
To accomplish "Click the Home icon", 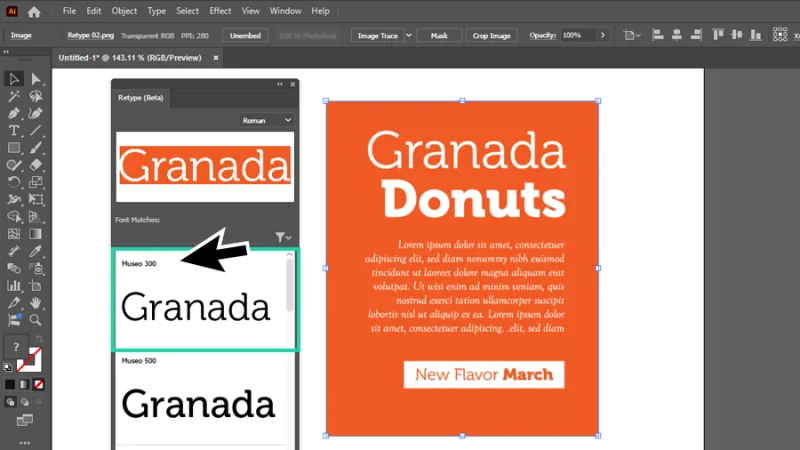I will pos(34,12).
